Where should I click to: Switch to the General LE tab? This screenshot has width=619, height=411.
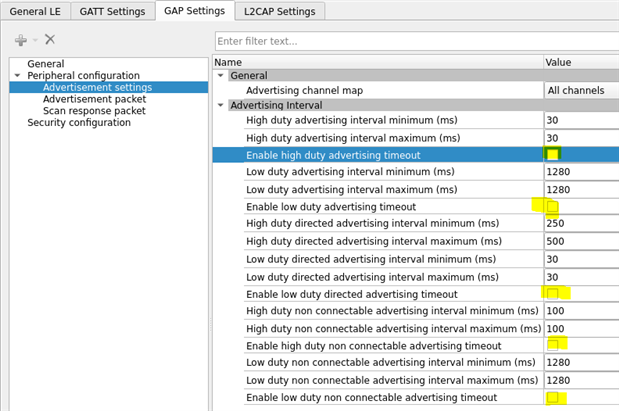pos(40,11)
